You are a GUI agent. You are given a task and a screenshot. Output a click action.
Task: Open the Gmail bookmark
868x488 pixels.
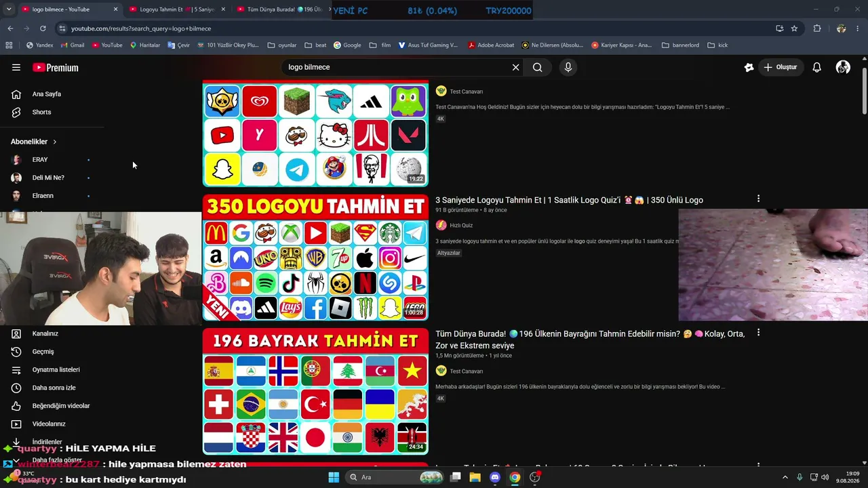(x=73, y=45)
